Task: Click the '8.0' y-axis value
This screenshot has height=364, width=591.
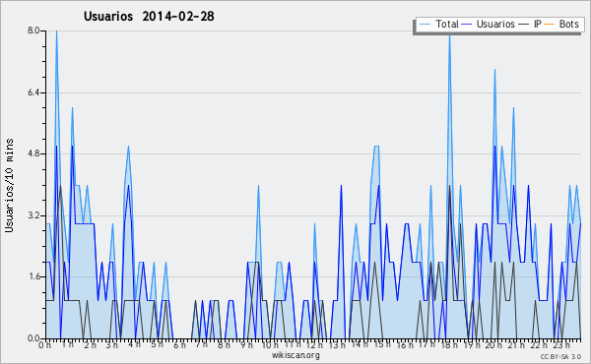Action: (x=33, y=30)
